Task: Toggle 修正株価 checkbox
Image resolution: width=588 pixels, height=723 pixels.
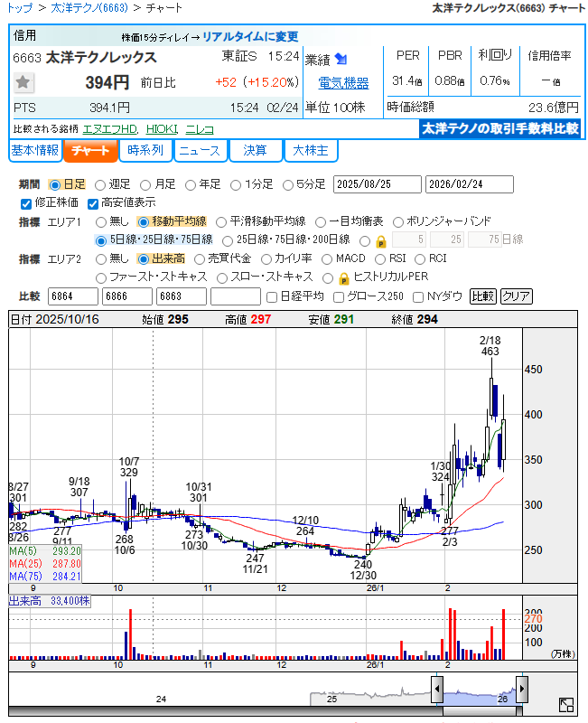Action: (26, 203)
